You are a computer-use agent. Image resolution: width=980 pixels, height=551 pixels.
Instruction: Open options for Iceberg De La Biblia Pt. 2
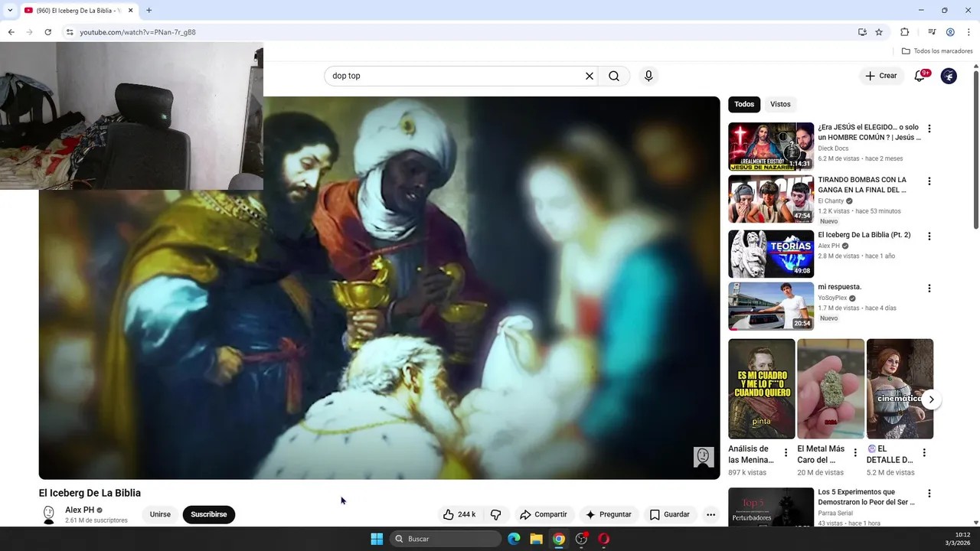[929, 236]
